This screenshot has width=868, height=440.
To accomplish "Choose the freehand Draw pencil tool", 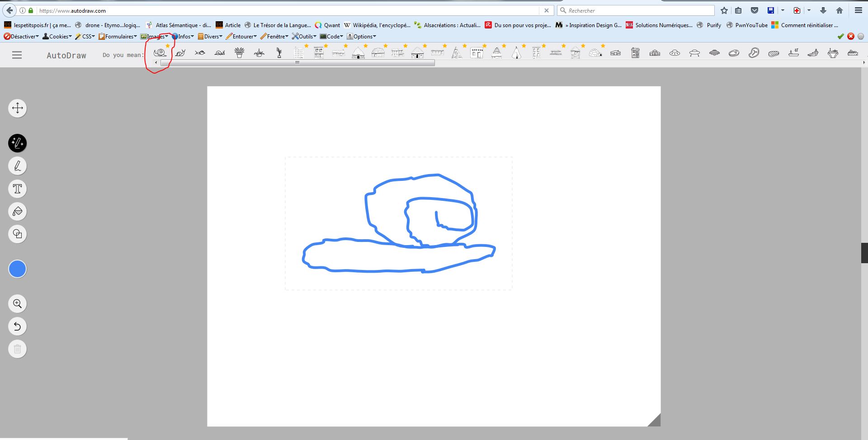I will point(18,166).
